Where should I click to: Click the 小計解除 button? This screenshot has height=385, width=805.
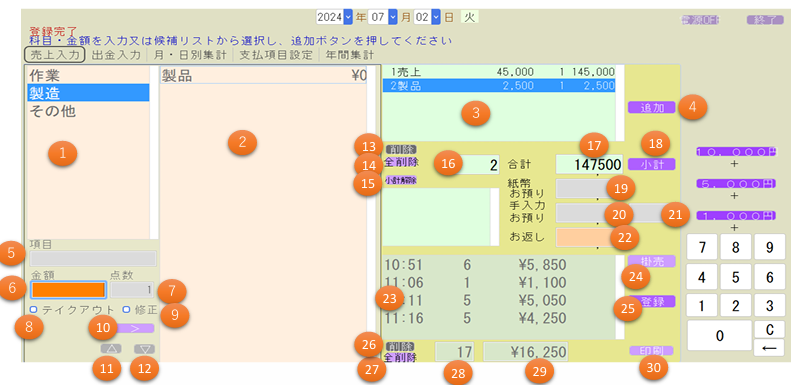401,180
